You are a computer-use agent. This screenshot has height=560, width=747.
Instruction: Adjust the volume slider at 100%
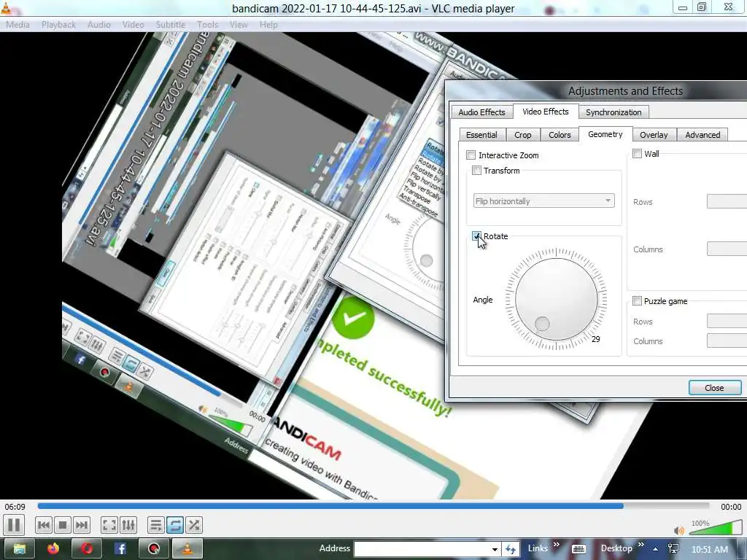click(715, 528)
